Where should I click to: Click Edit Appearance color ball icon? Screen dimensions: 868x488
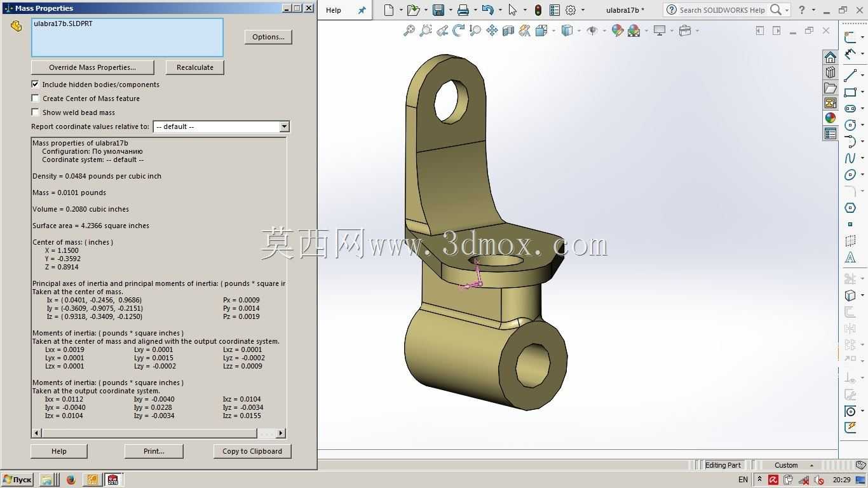click(x=617, y=30)
